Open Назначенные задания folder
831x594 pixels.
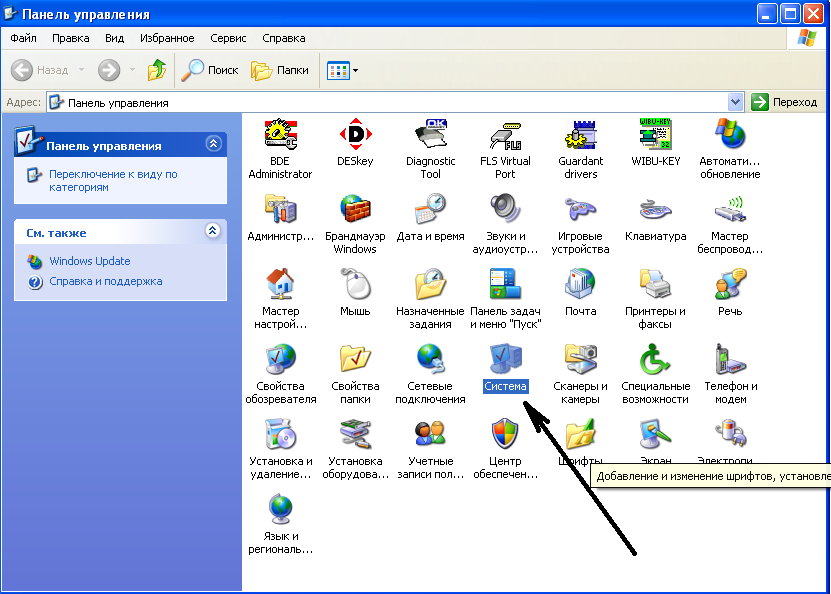click(430, 284)
